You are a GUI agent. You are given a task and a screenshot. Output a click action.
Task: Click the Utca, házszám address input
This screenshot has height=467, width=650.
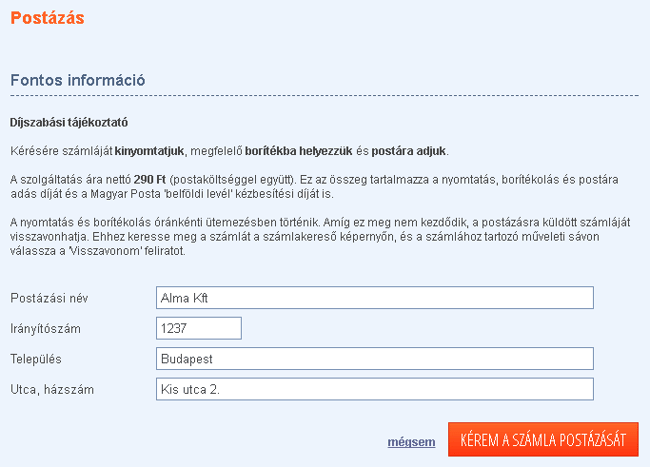pos(375,389)
